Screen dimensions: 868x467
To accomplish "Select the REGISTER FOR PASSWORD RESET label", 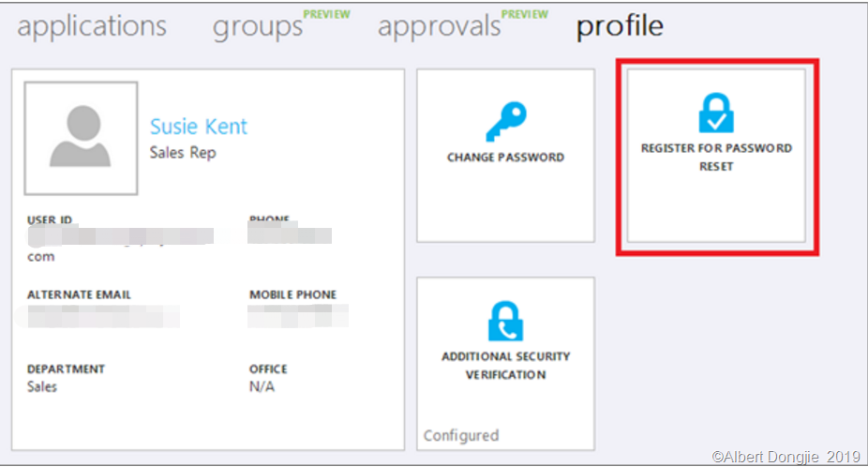I will 716,158.
